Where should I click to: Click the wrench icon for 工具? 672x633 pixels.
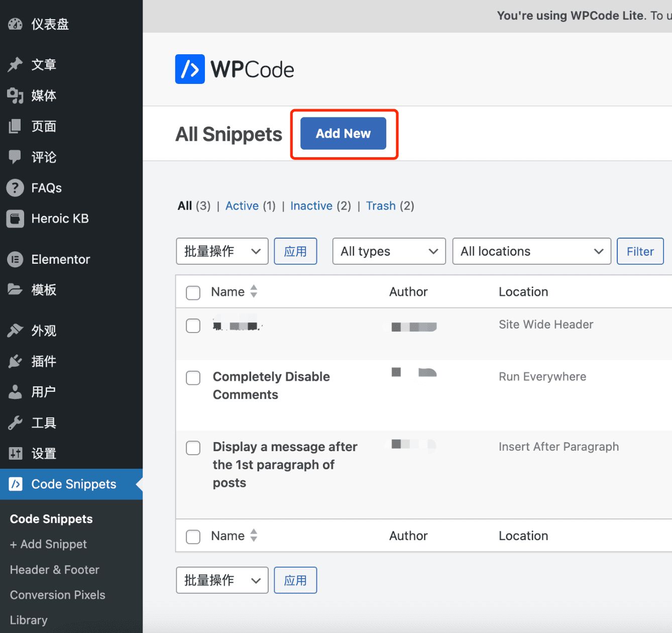pyautogui.click(x=15, y=423)
